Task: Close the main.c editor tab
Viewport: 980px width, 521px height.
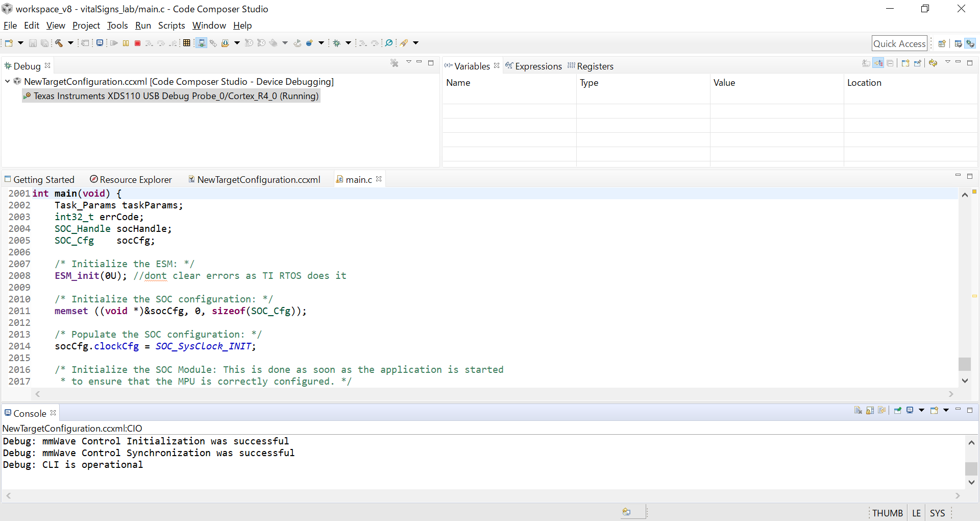Action: pos(379,179)
